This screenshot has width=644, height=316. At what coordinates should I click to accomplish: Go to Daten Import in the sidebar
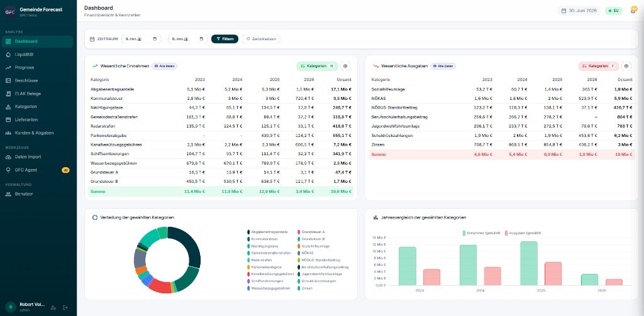28,157
